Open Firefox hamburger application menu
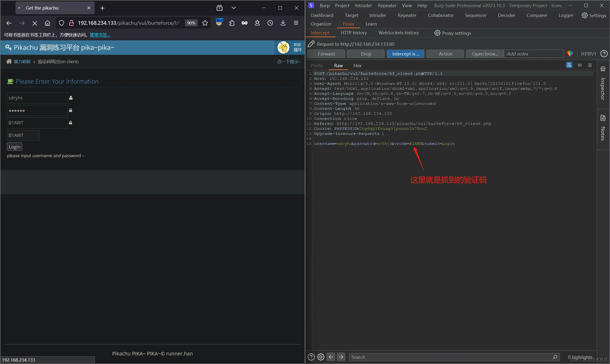The image size is (610, 364). coord(296,23)
